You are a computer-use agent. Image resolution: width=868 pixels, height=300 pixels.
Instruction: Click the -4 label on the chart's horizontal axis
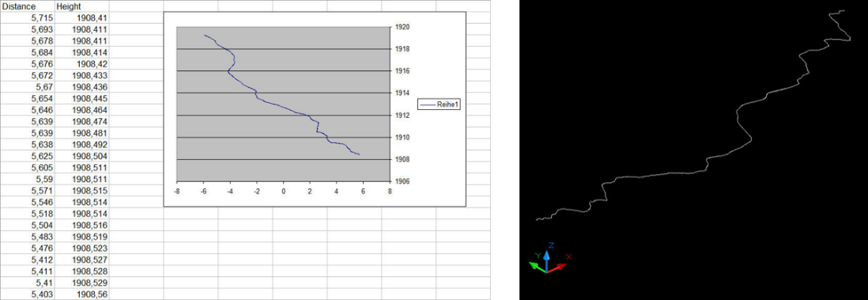[x=230, y=192]
